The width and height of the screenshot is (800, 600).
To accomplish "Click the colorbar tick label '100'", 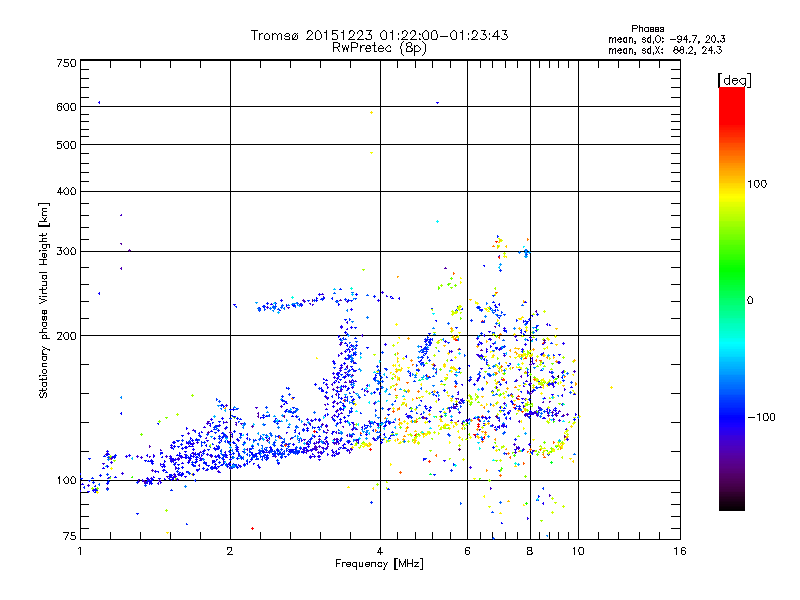I will pos(757,184).
